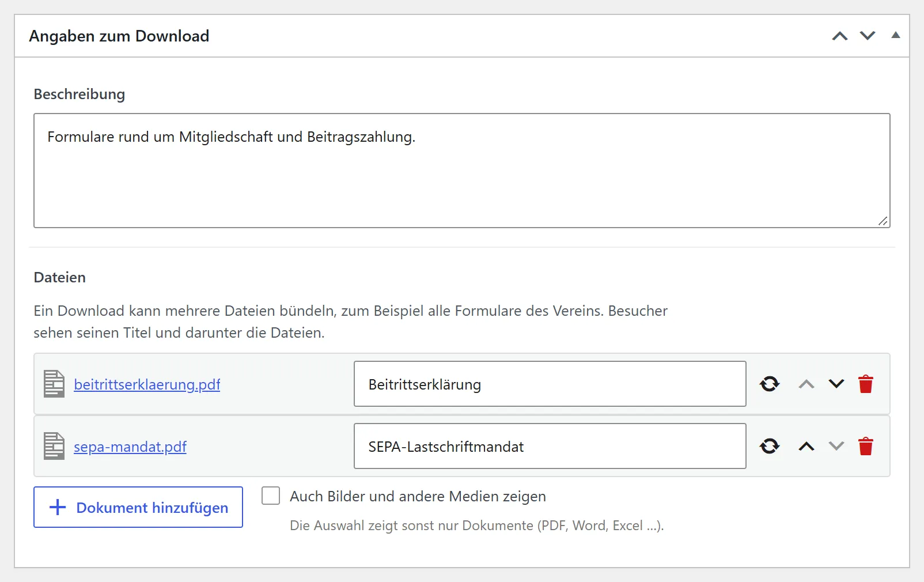Delete the SEPA-Lastschriftmandat file row

coord(866,446)
